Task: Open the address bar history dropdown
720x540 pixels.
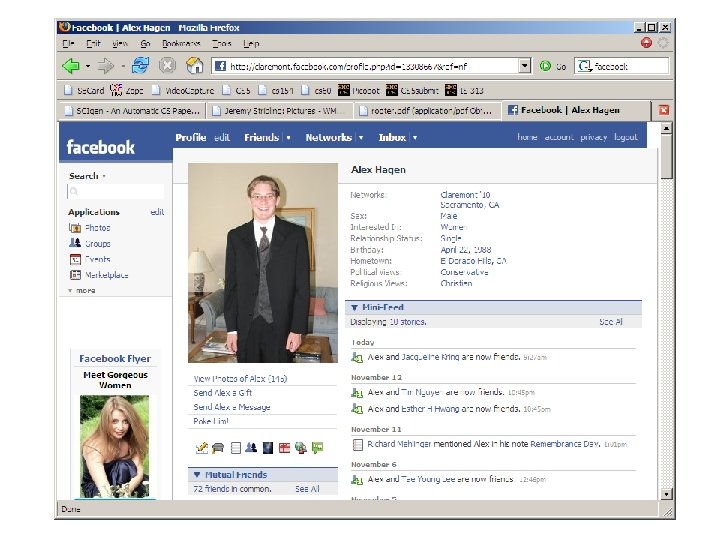Action: pyautogui.click(x=525, y=66)
